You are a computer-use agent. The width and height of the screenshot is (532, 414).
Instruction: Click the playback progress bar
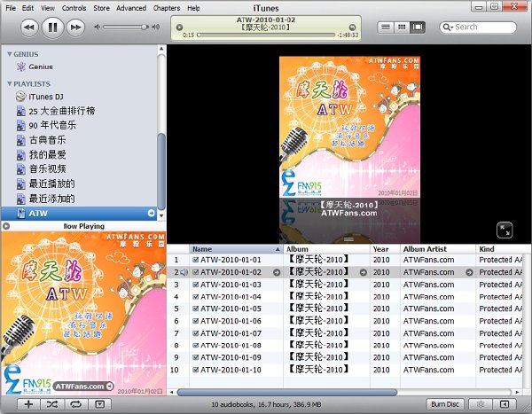coord(266,35)
